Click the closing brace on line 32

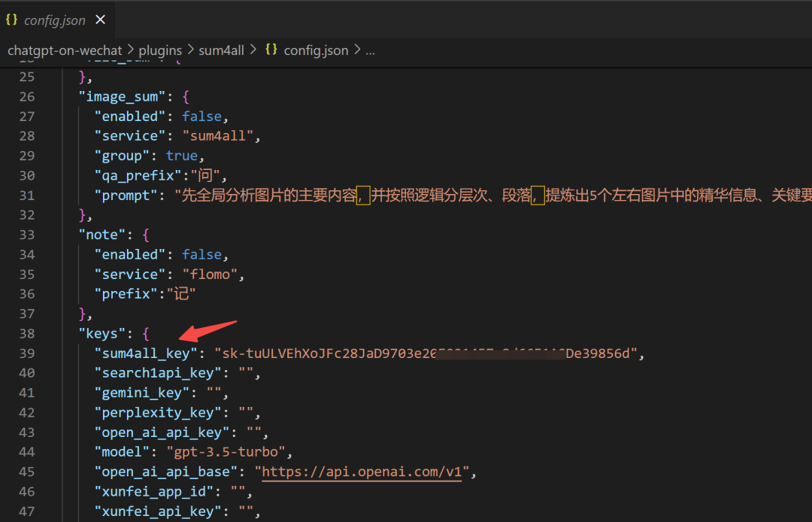point(82,215)
